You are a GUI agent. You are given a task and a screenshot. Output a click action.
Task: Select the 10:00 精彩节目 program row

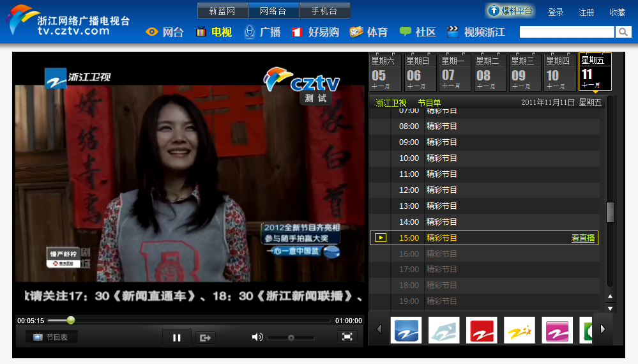(x=484, y=158)
